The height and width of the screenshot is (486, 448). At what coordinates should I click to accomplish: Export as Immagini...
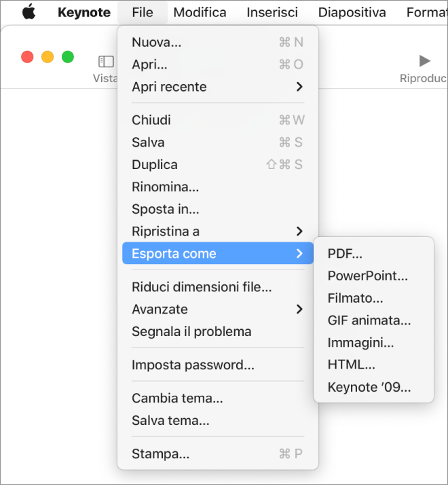[373, 343]
